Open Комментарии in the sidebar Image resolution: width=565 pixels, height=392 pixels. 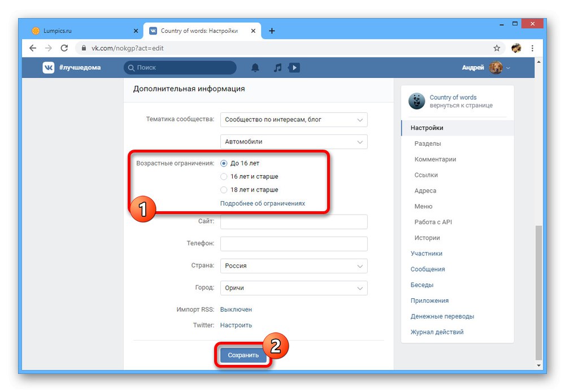(435, 159)
